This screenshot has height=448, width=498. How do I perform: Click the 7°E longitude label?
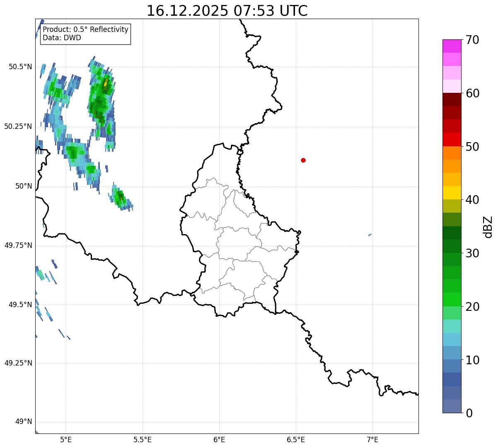point(372,439)
